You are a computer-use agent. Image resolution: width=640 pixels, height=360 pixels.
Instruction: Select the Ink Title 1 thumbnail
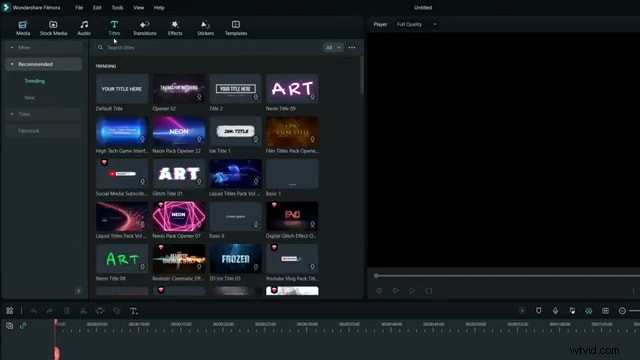pyautogui.click(x=236, y=131)
